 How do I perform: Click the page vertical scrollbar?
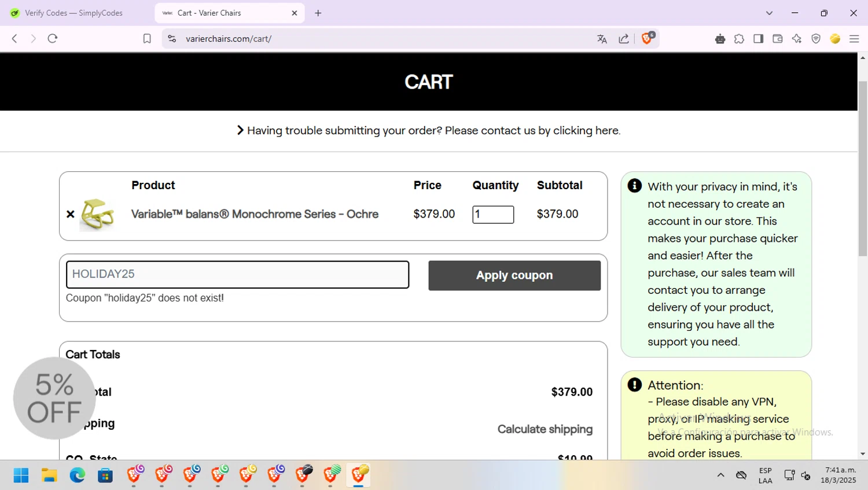(863, 168)
